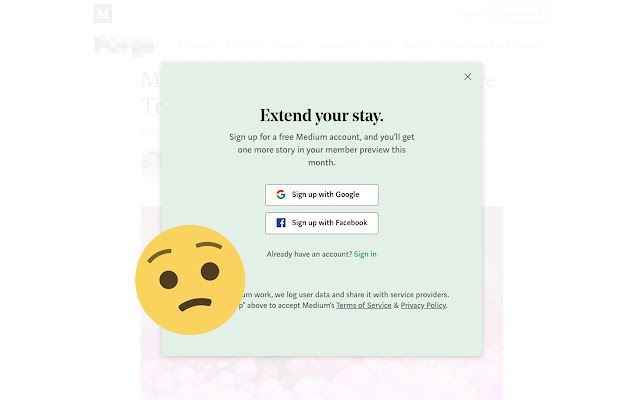Open the RETHINK navigation tab
640x400 pixels.
(x=194, y=45)
